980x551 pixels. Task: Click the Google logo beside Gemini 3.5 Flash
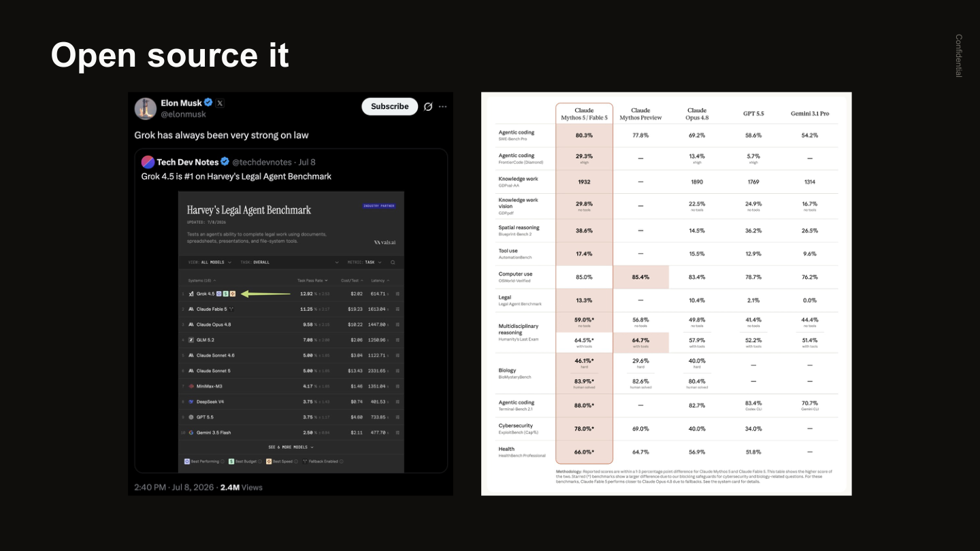(191, 433)
